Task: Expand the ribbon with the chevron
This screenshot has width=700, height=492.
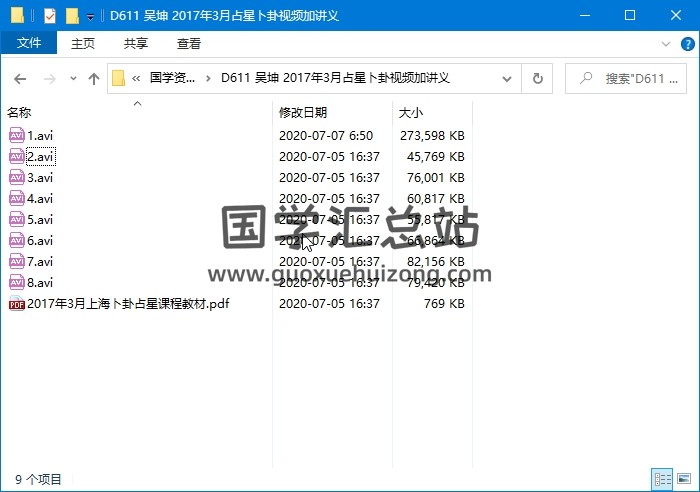Action: click(666, 44)
